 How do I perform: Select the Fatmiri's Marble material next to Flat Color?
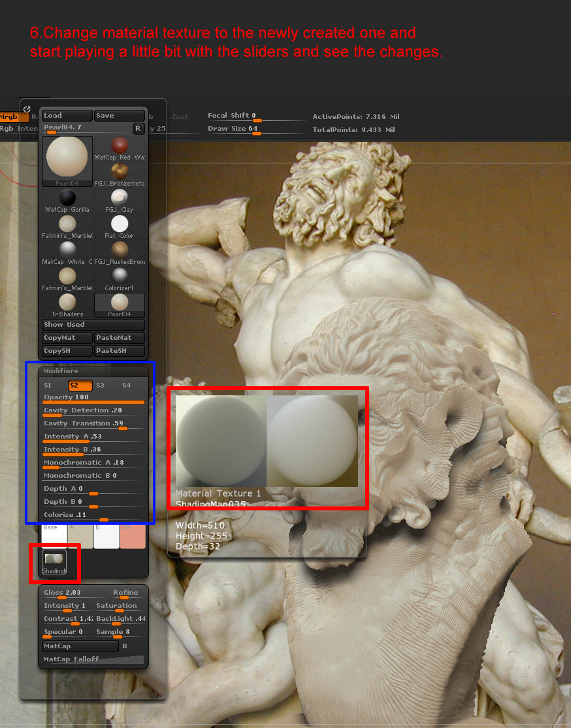pos(67,227)
